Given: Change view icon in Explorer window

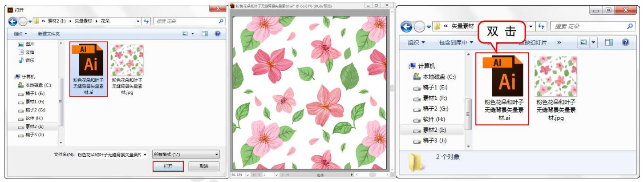Looking at the screenshot, I should (x=583, y=42).
